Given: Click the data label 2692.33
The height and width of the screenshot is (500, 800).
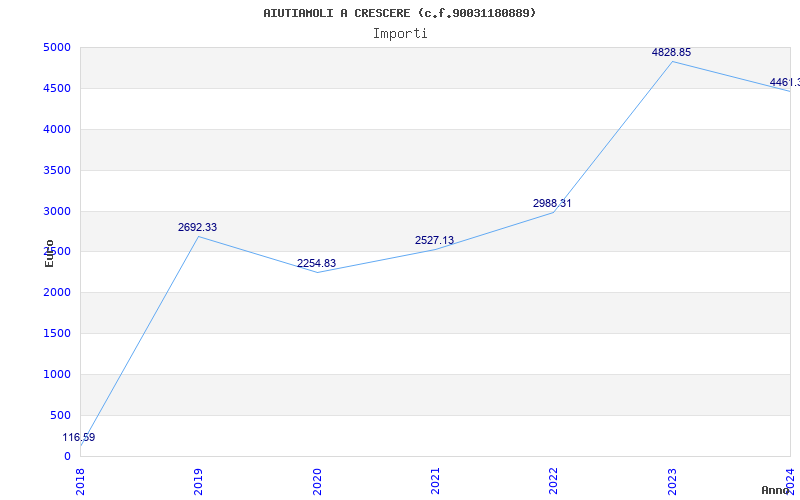Looking at the screenshot, I should click(197, 227).
